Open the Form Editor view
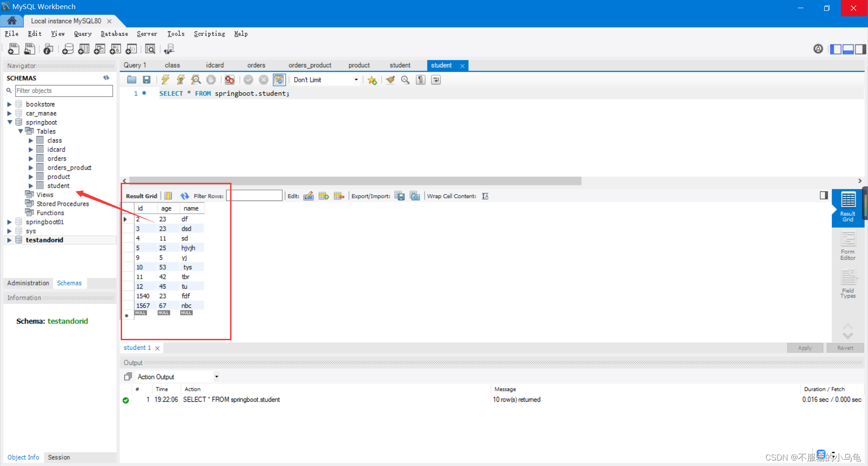This screenshot has height=466, width=868. 848,246
